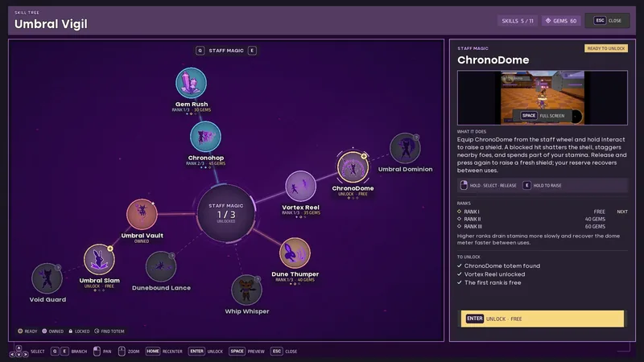
Task: Click the Enter Unlock Free button
Action: pos(542,319)
